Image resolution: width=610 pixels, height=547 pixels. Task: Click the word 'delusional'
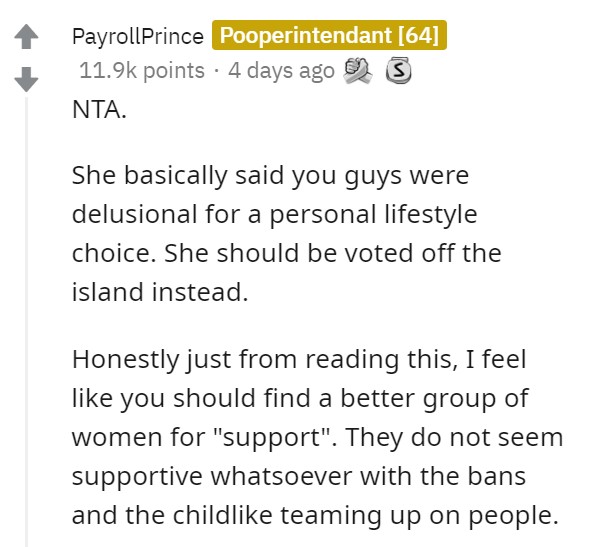[x=135, y=214]
